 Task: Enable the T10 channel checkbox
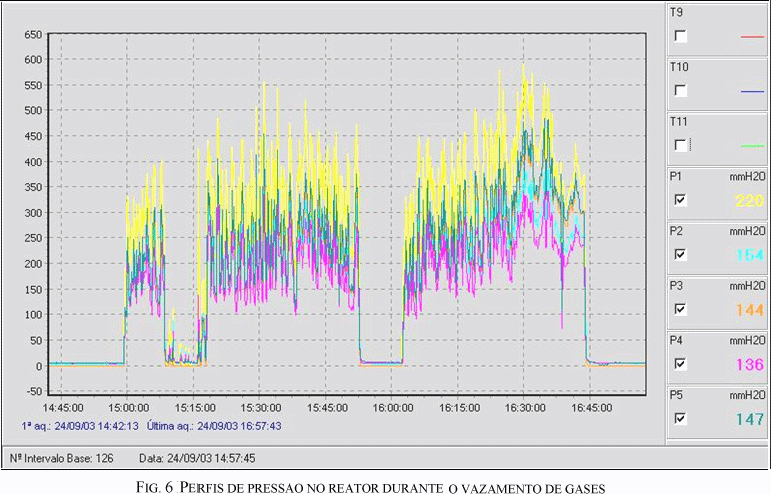coord(681,90)
